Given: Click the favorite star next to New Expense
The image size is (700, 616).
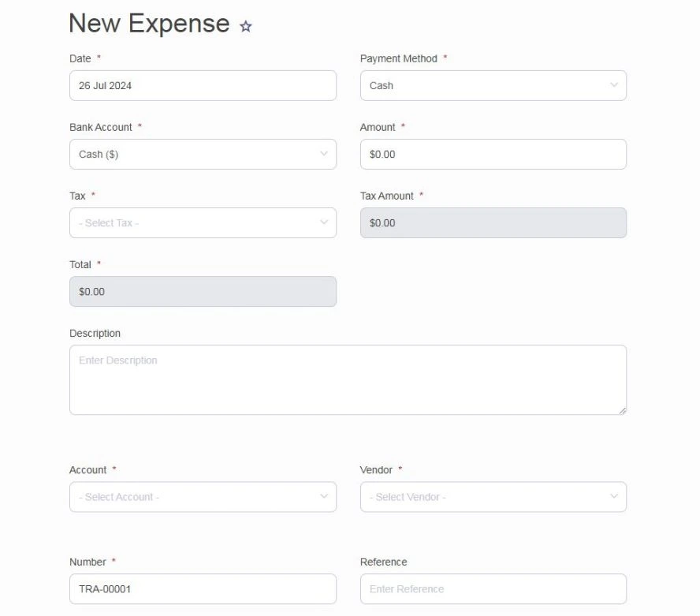Looking at the screenshot, I should tap(246, 26).
